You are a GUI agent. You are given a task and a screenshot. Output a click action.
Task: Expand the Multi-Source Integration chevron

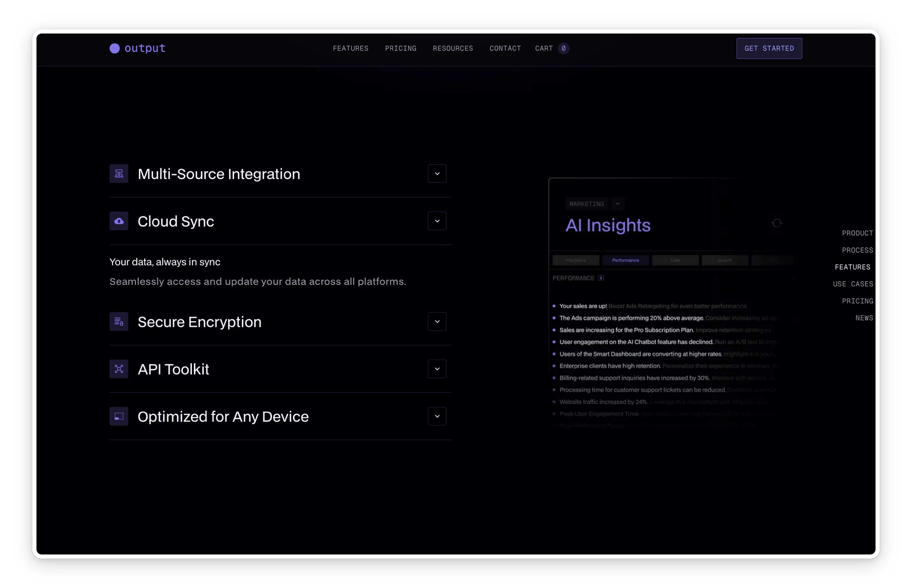(x=437, y=174)
